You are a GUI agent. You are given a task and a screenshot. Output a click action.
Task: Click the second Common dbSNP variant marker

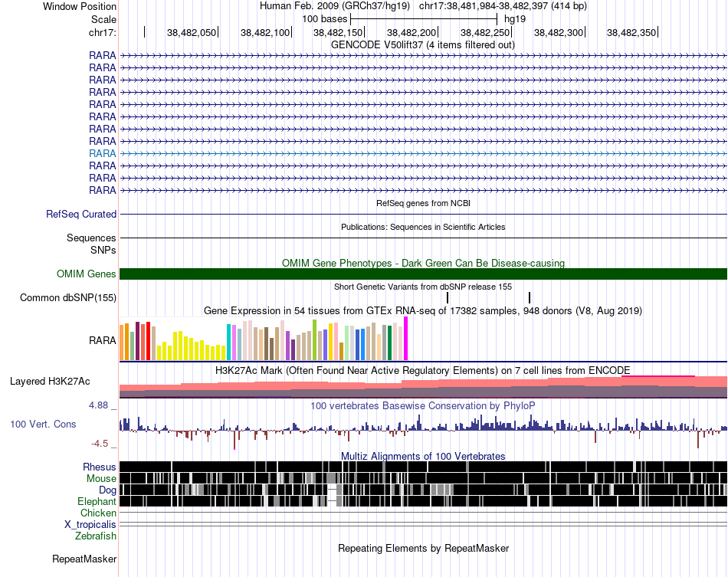(530, 297)
